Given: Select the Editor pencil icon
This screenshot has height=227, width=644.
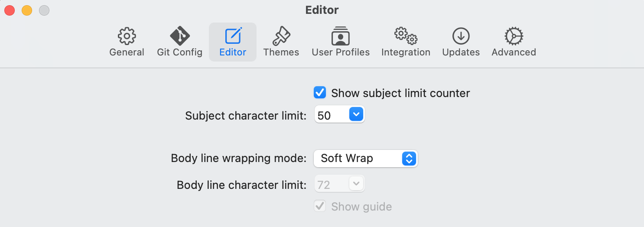Looking at the screenshot, I should [233, 36].
